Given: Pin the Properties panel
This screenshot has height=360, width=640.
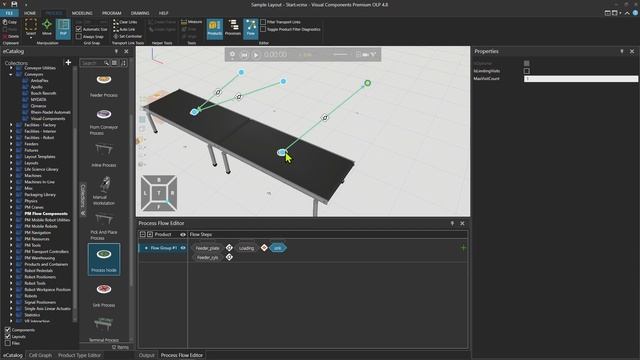Looking at the screenshot, I should [x=622, y=51].
